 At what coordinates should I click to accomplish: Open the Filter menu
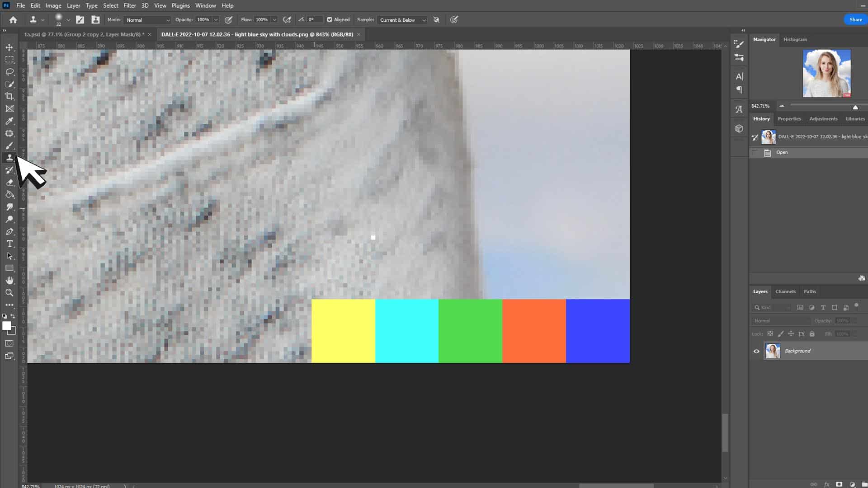pyautogui.click(x=130, y=5)
